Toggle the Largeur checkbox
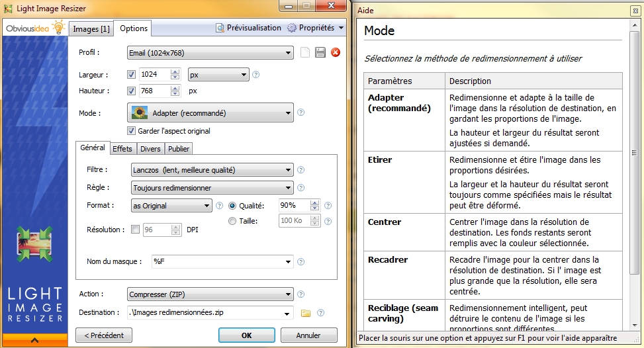The image size is (644, 348). [131, 74]
